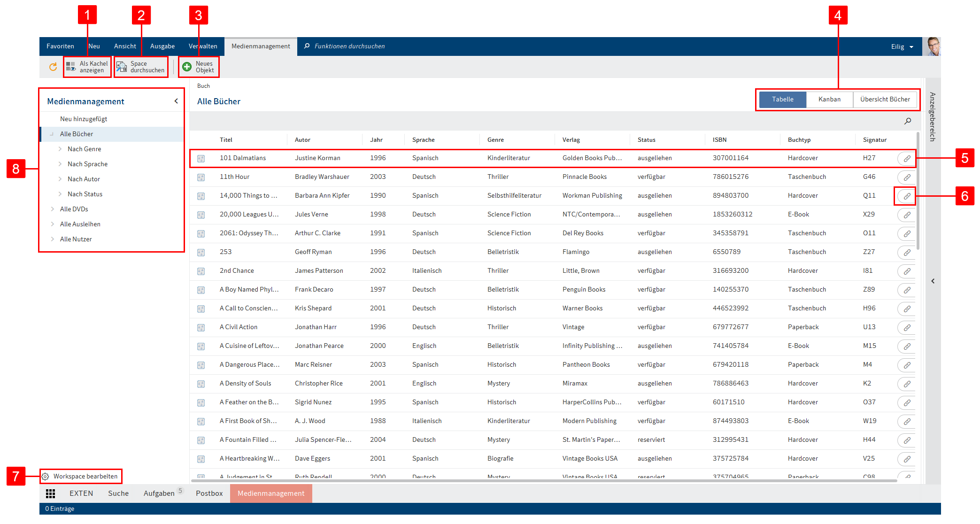
Task: Open Postbox in bottom bar
Action: click(209, 493)
